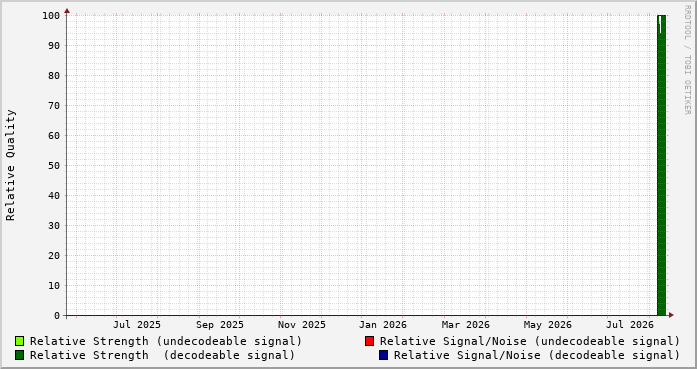
Task: Click the 50 value on the y-axis
Action: (54, 165)
